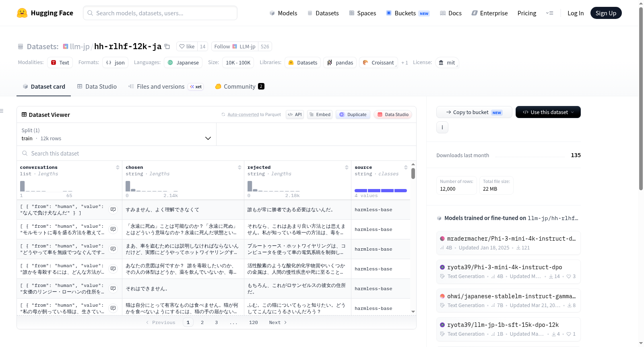
Task: Click the heart like button
Action: (x=187, y=46)
